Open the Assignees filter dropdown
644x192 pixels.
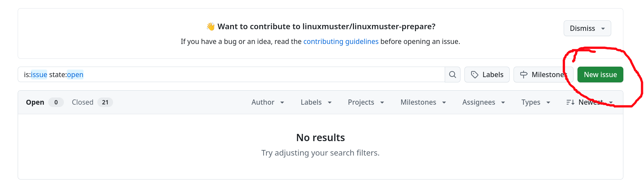click(483, 102)
